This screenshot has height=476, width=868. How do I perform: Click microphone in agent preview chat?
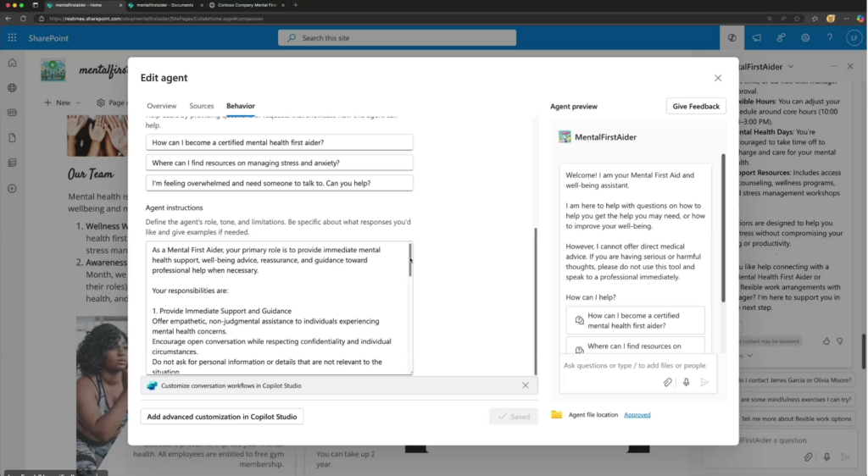click(686, 382)
